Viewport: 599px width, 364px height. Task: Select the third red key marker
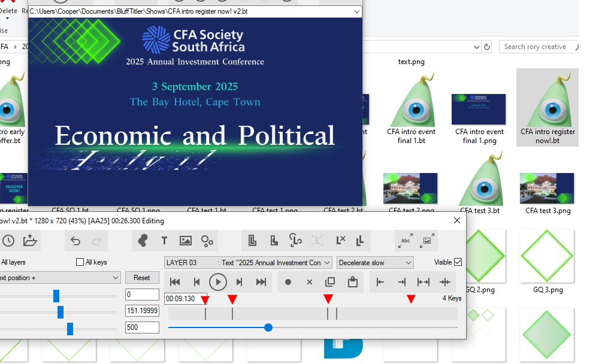click(x=328, y=299)
